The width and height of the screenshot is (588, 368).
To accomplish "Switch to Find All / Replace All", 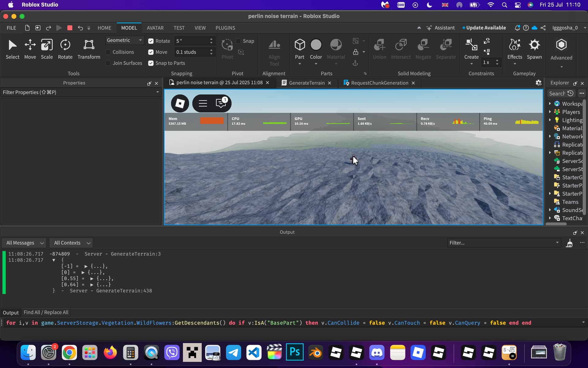I will pyautogui.click(x=46, y=312).
